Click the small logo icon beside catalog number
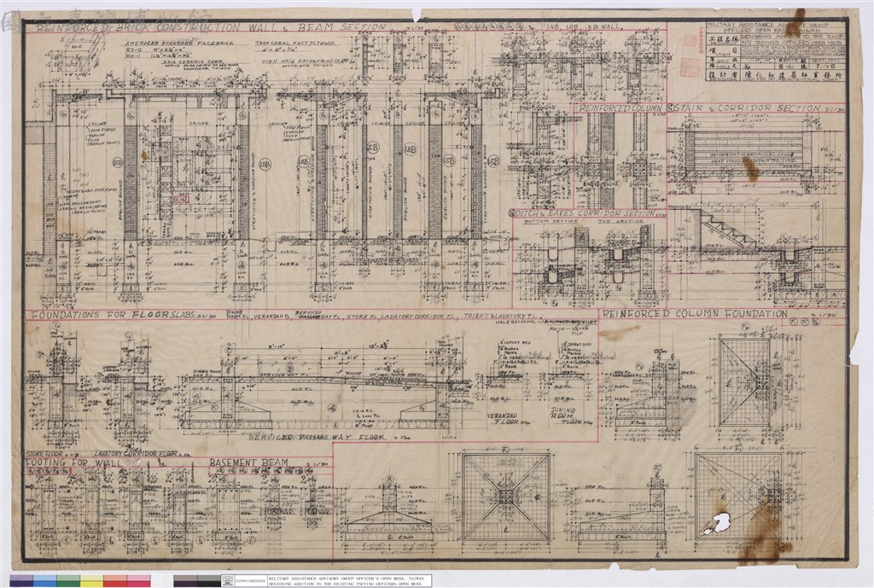The height and width of the screenshot is (588, 874). [x=227, y=581]
